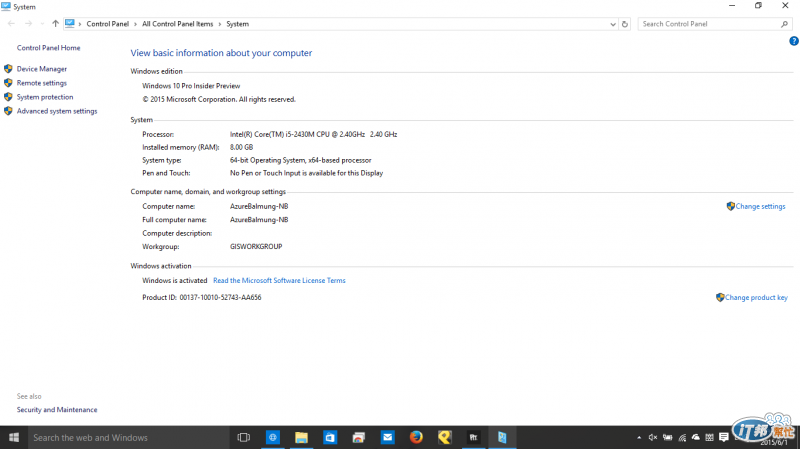The image size is (800, 449).
Task: Open System protection link
Action: coord(45,97)
